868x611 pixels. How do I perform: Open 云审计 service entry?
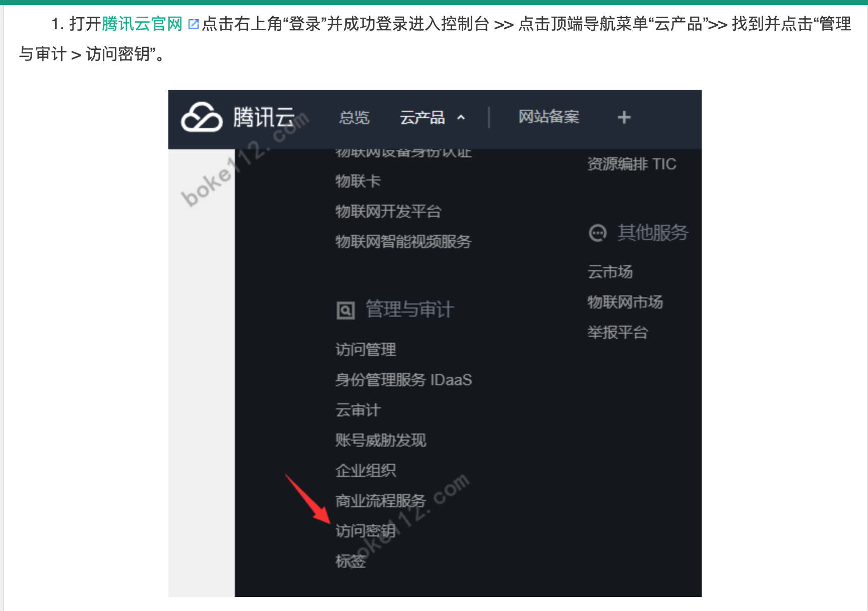click(358, 410)
